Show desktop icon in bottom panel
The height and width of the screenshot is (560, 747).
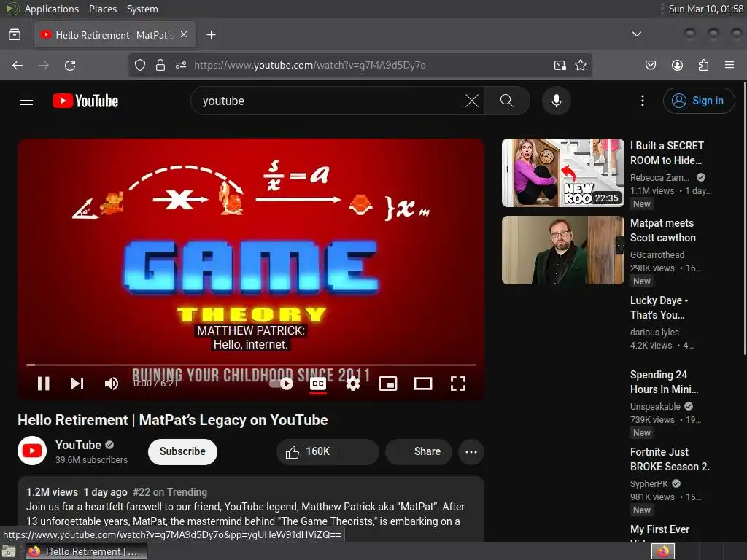click(x=9, y=551)
